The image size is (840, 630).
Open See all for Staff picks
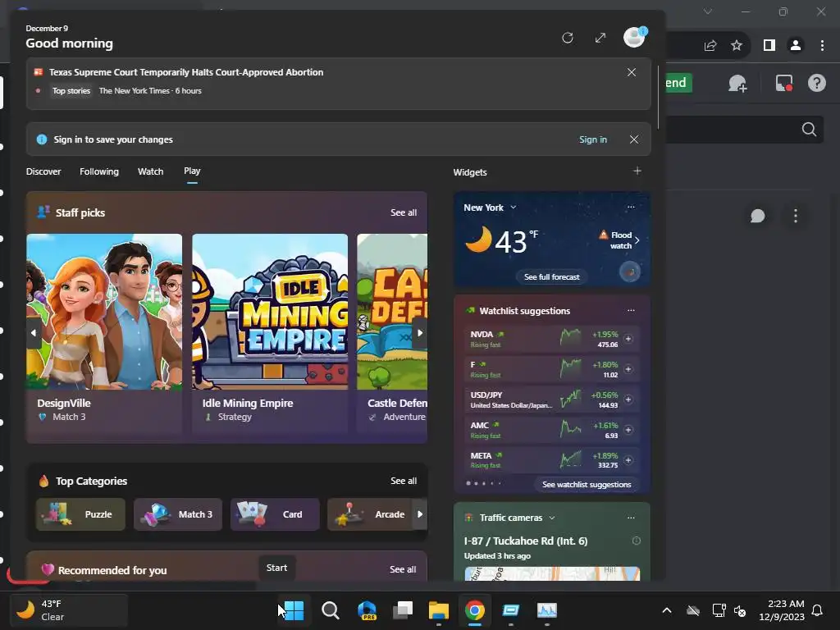404,212
